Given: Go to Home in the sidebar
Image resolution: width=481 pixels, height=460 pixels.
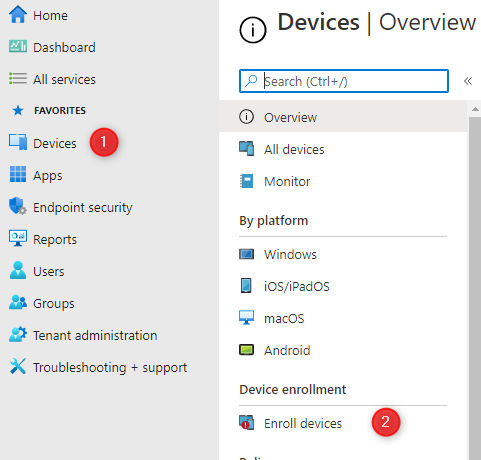Looking at the screenshot, I should (50, 16).
